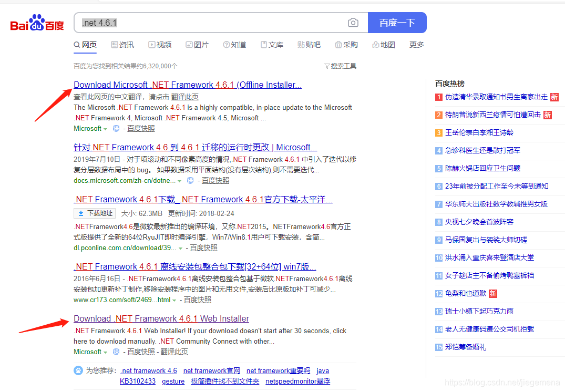Open suggested search netspeedmonitor悬浮
The height and width of the screenshot is (392, 565).
pos(297,381)
